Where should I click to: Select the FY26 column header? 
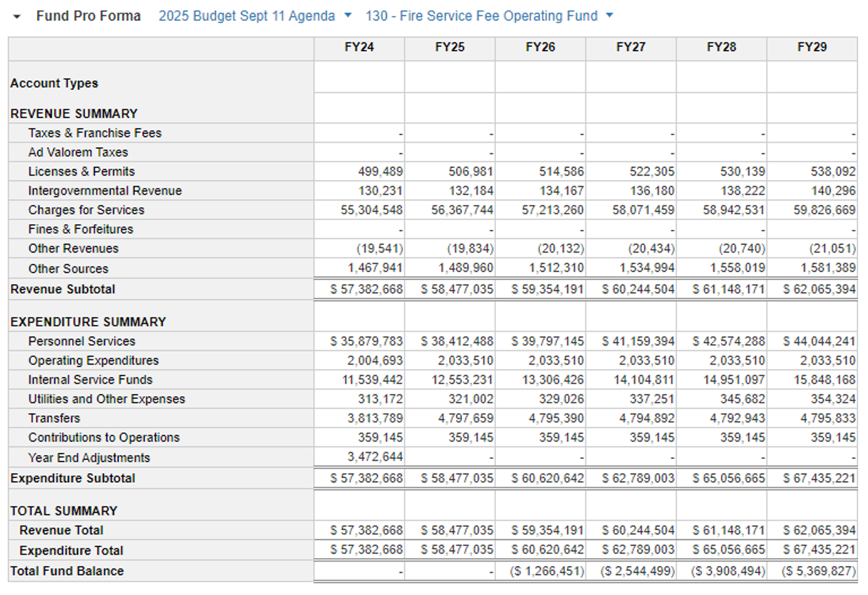(x=540, y=47)
